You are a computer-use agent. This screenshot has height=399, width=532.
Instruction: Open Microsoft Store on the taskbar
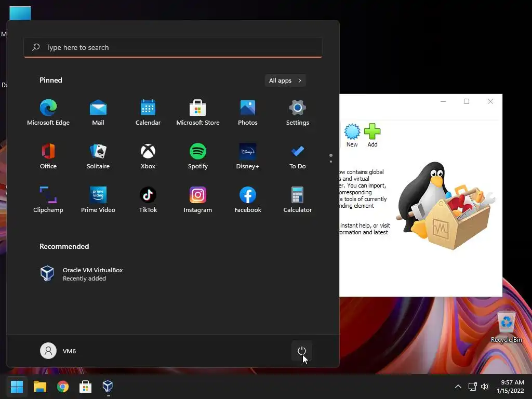coord(85,387)
